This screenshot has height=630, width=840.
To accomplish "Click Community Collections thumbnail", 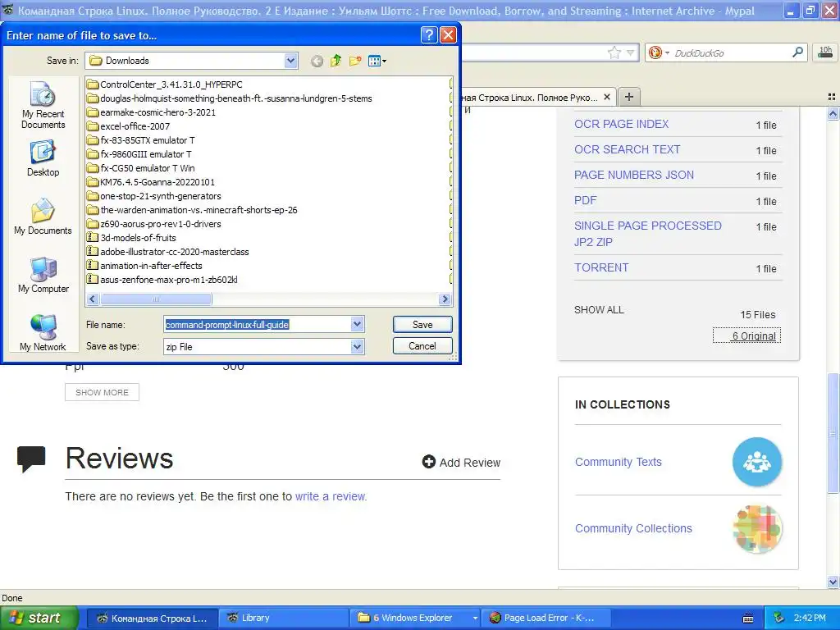I will (757, 529).
